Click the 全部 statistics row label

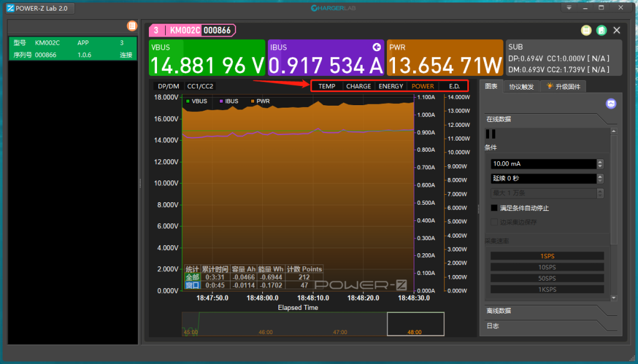[x=193, y=277]
